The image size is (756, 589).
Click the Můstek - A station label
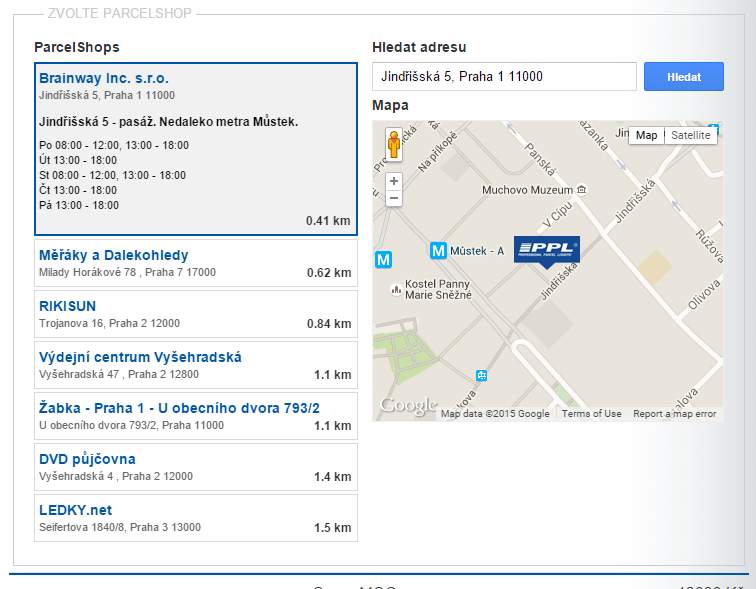(477, 251)
